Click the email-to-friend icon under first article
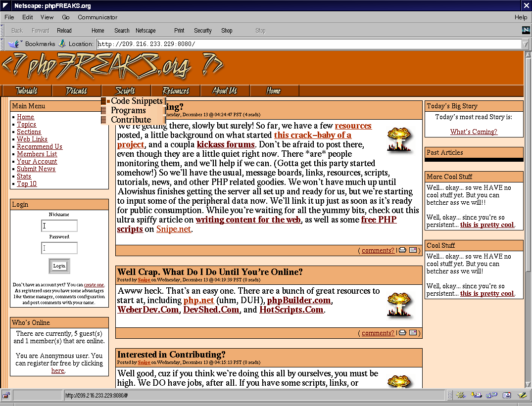Screen dimensions: 532x406 click(413, 250)
